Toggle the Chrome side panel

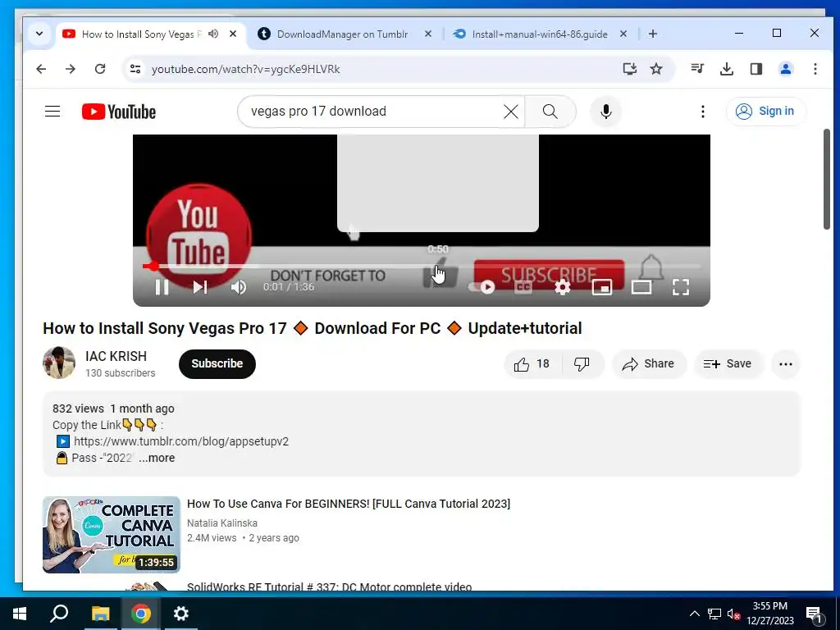pyautogui.click(x=756, y=69)
